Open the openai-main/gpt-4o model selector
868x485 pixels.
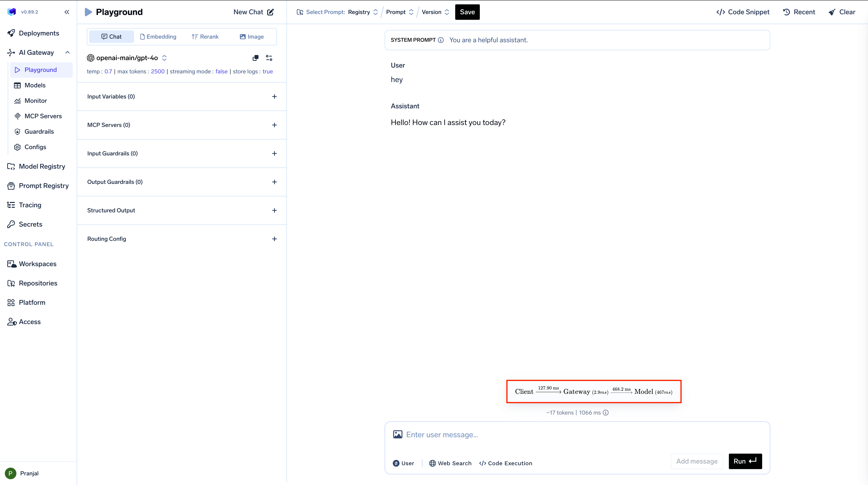coord(127,58)
